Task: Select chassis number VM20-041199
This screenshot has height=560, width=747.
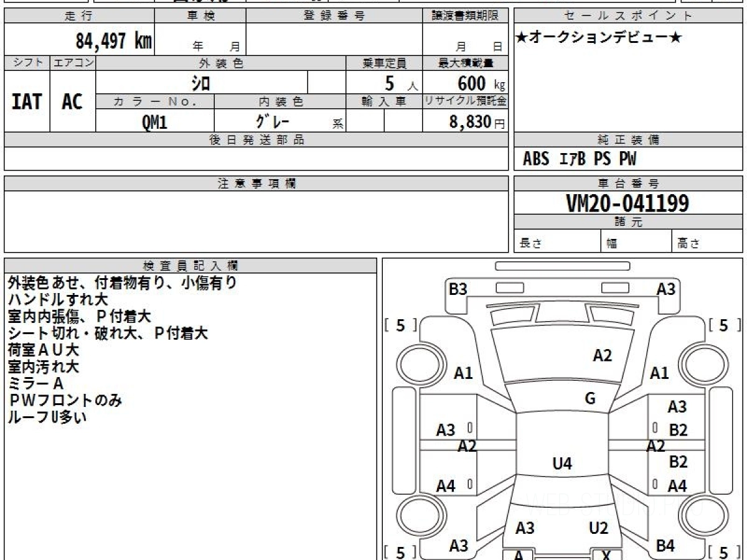Action: pyautogui.click(x=627, y=203)
